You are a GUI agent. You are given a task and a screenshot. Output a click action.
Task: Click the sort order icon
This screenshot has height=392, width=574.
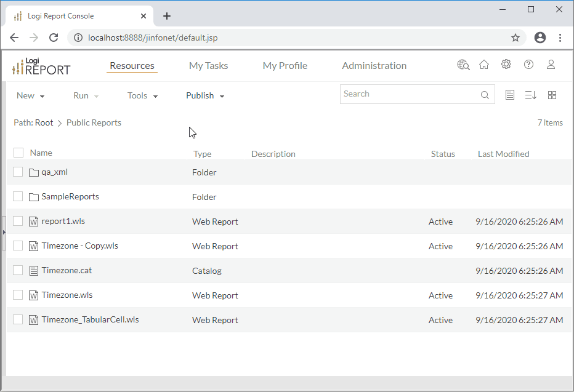(x=530, y=95)
